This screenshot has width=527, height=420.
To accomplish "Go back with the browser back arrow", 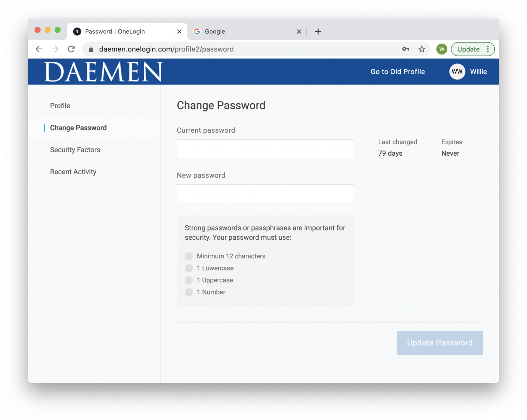I will tap(39, 49).
